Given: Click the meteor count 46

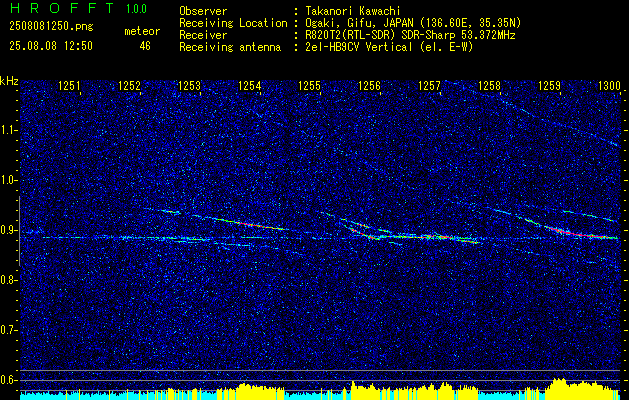Looking at the screenshot, I should (145, 46).
